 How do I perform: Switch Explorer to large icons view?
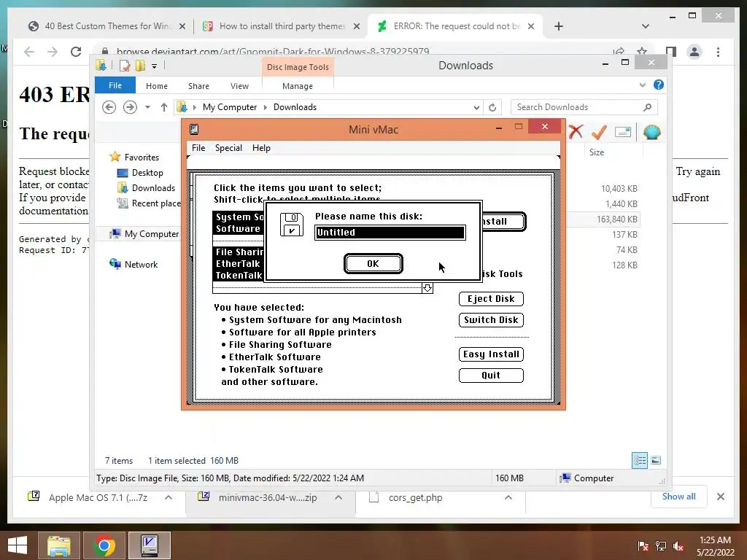pyautogui.click(x=656, y=460)
